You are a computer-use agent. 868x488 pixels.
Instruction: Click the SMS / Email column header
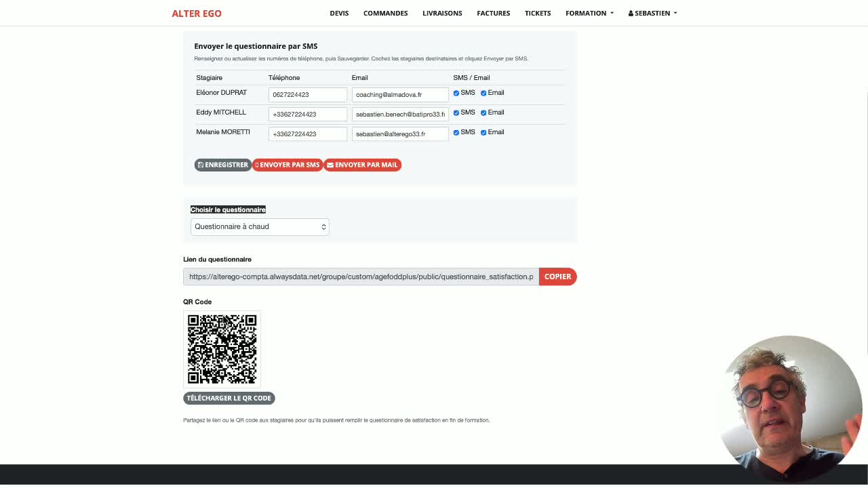point(471,78)
